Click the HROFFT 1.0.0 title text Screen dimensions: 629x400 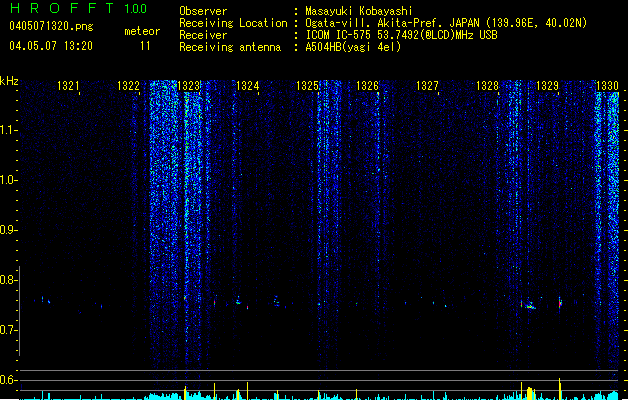pyautogui.click(x=79, y=8)
